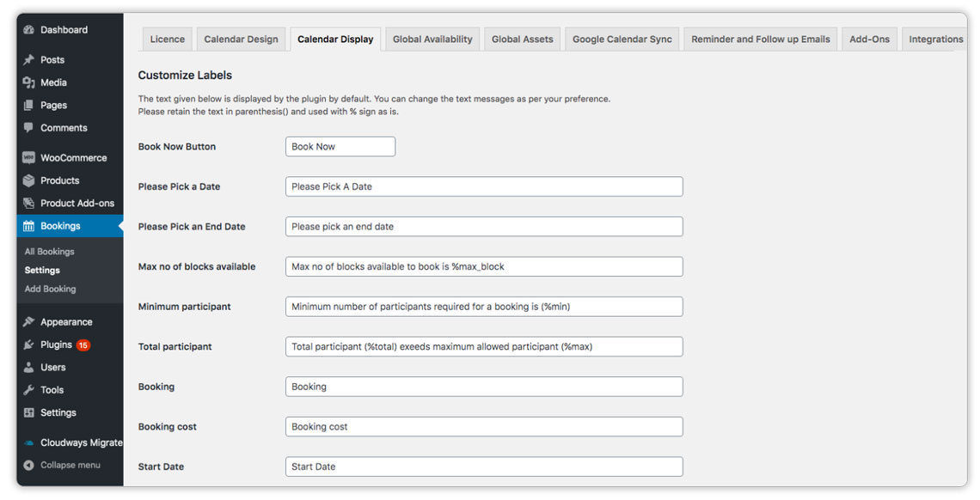980x500 pixels.
Task: Click the Comments speech bubble icon
Action: point(28,127)
